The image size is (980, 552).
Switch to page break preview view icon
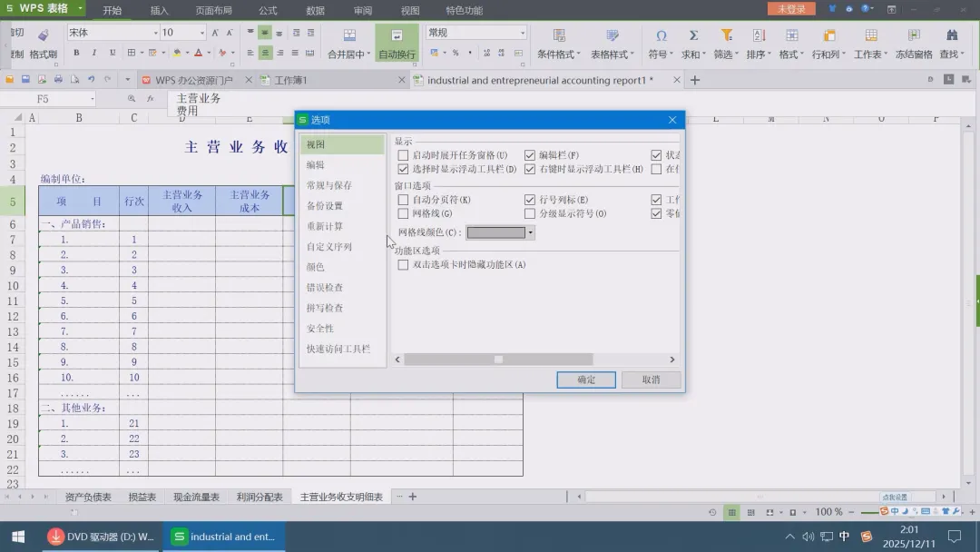pos(750,512)
